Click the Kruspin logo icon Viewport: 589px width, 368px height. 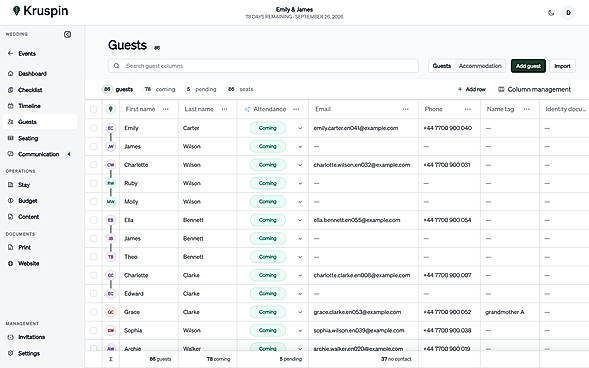tap(16, 11)
